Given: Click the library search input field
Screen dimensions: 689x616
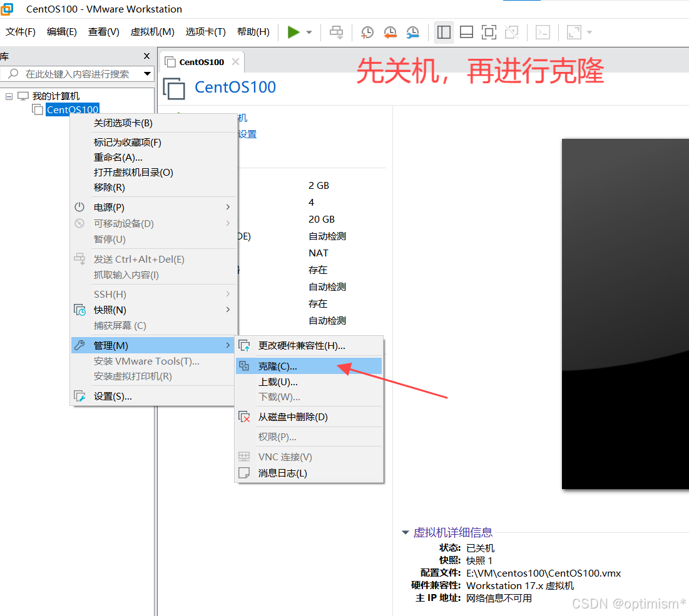Looking at the screenshot, I should (77, 74).
